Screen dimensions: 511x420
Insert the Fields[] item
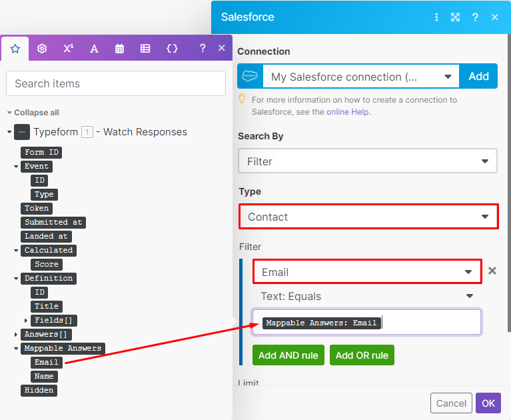(x=54, y=321)
